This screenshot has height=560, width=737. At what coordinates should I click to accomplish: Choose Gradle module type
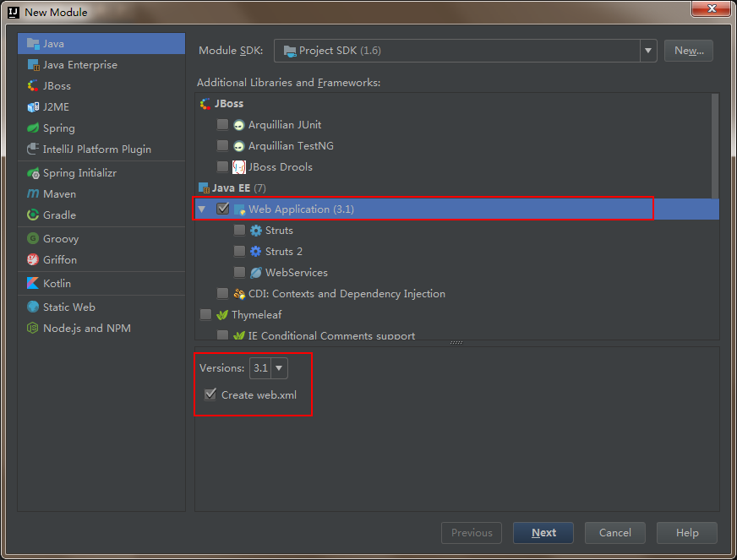[101, 215]
